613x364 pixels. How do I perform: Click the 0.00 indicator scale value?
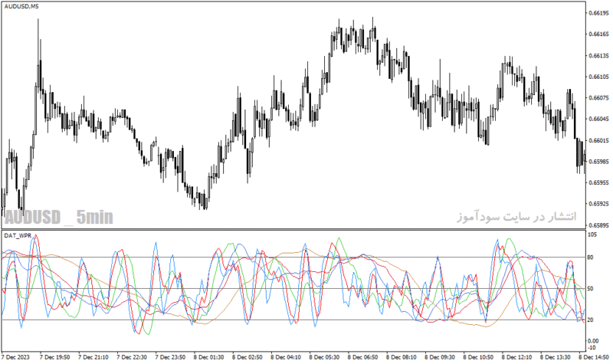coord(593,341)
